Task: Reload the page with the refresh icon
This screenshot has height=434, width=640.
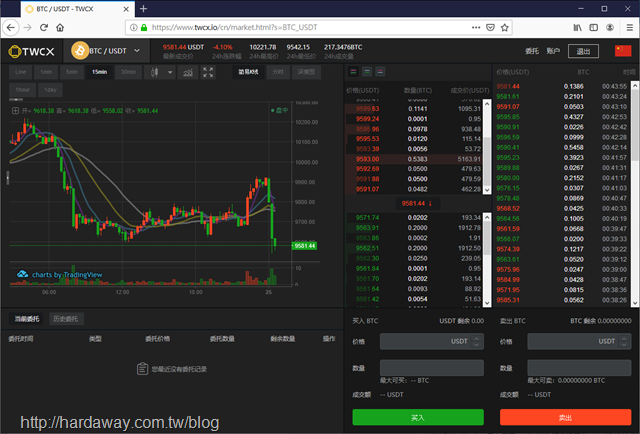Action: coord(44,28)
